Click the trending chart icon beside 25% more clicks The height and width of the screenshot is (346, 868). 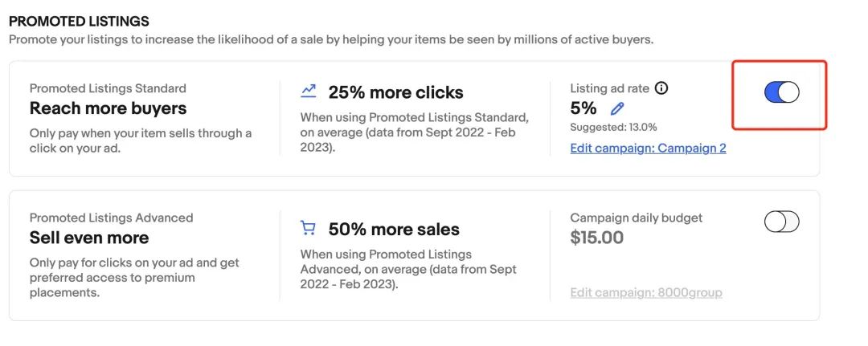click(309, 91)
